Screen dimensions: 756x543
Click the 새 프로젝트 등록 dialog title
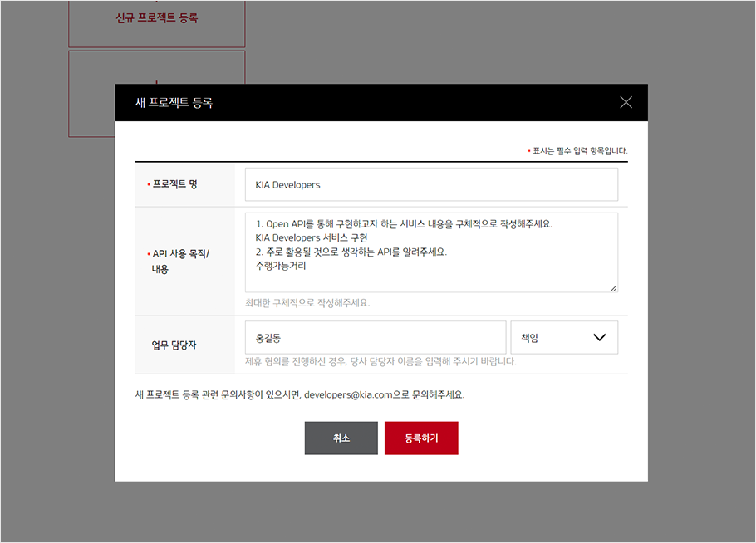(x=174, y=103)
